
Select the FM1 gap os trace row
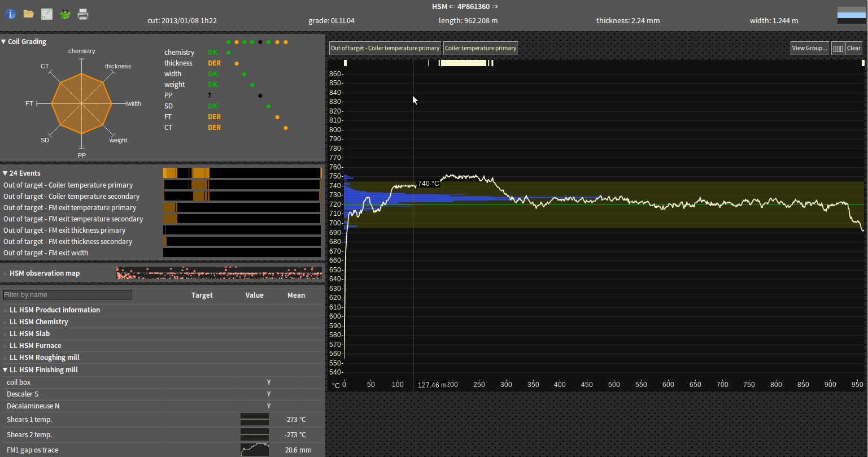[x=162, y=450]
